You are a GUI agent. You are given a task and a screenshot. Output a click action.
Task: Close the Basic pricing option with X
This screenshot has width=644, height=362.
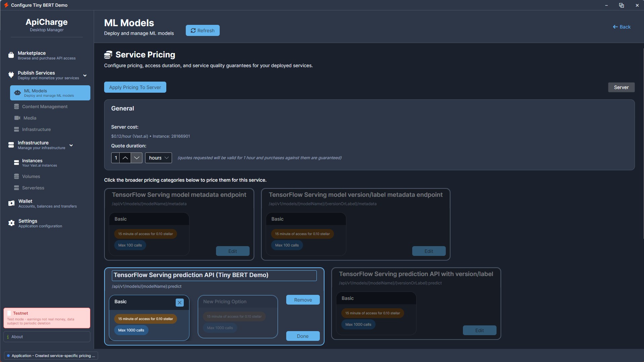click(x=180, y=303)
